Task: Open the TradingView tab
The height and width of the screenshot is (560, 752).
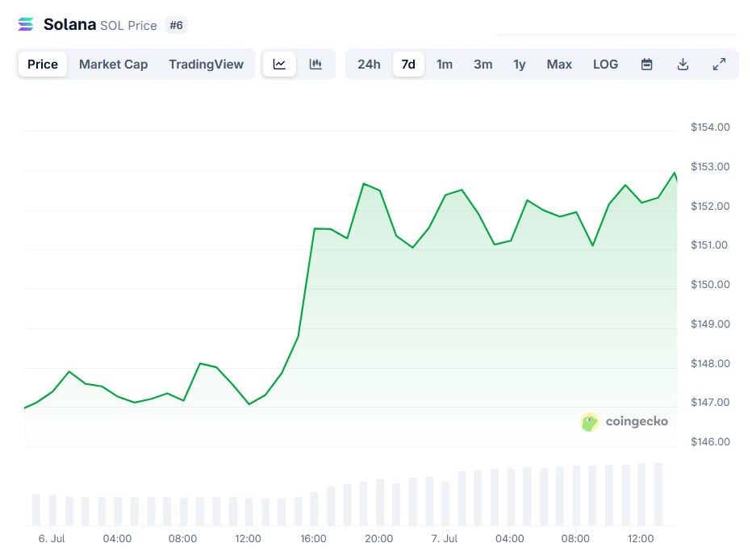Action: tap(207, 65)
